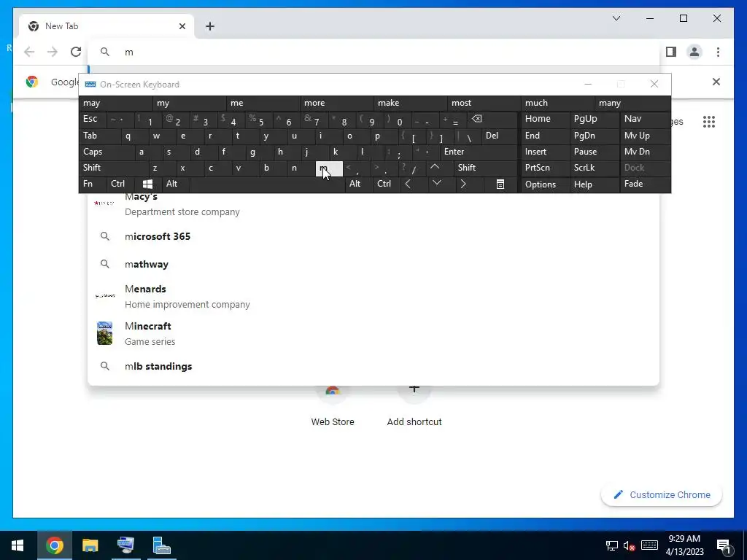Open Options on On-Screen Keyboard
The width and height of the screenshot is (747, 560).
(x=544, y=184)
